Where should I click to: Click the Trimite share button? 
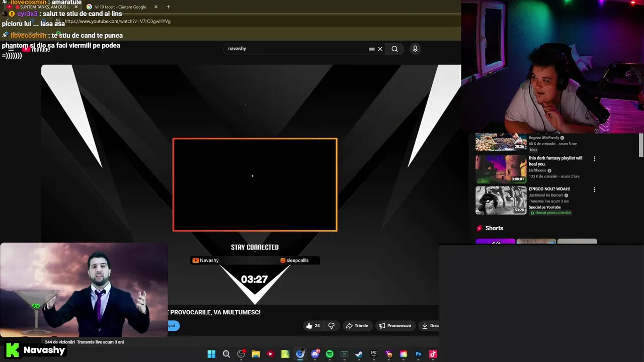click(357, 326)
